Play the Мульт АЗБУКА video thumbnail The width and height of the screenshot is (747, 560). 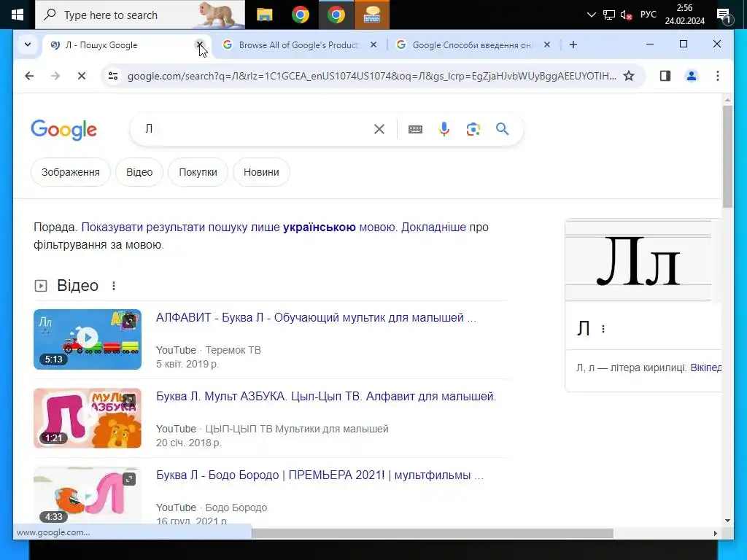point(88,418)
